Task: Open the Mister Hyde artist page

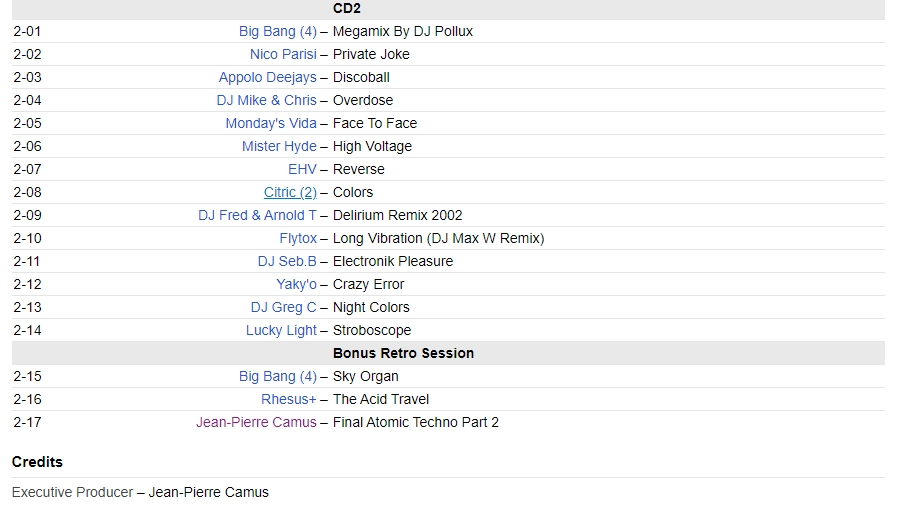Action: click(279, 146)
